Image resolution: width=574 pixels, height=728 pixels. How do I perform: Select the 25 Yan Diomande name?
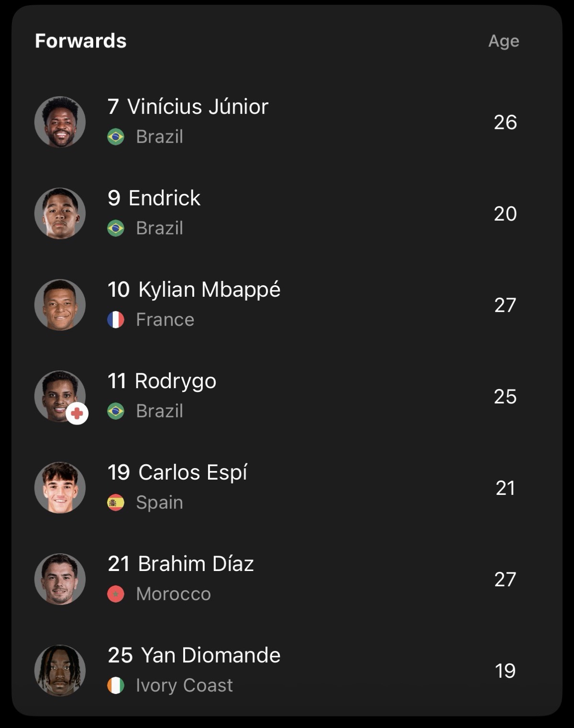(194, 655)
